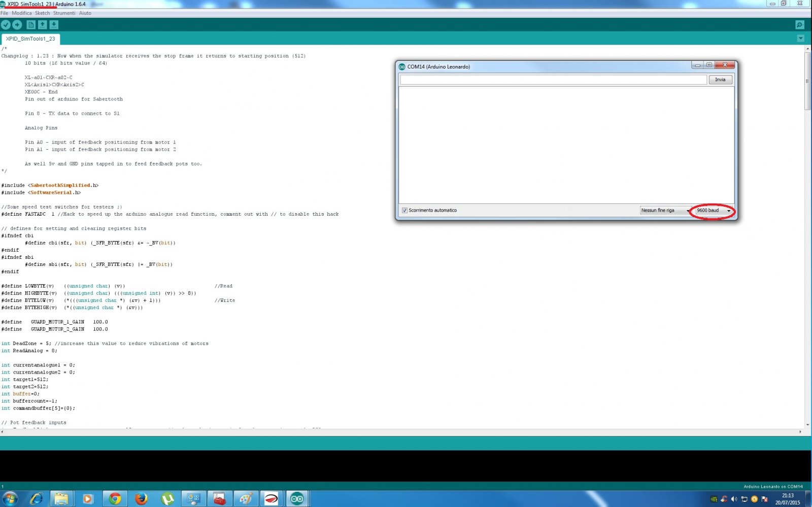This screenshot has height=507, width=812.
Task: Save the sketch with down-arrow toolbar icon
Action: tap(54, 24)
